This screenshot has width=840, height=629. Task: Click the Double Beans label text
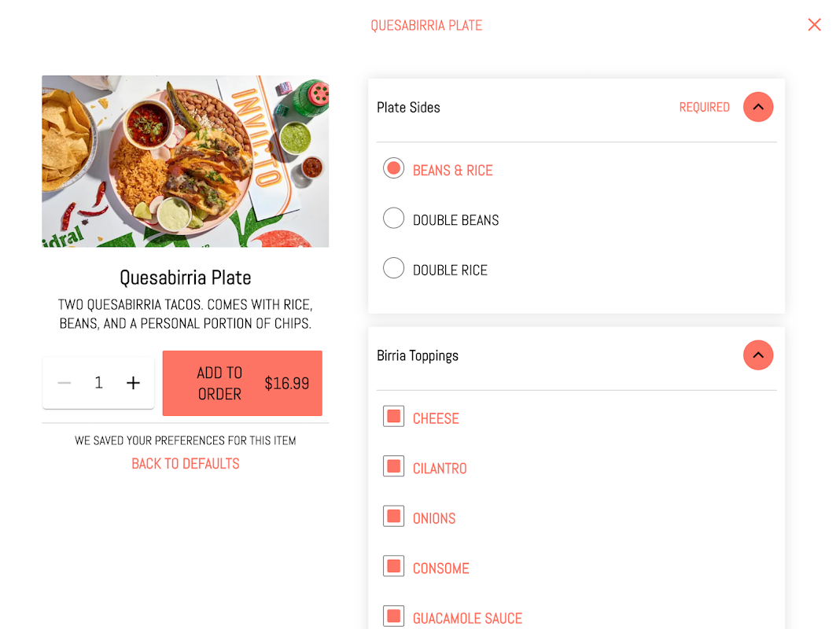coord(456,220)
